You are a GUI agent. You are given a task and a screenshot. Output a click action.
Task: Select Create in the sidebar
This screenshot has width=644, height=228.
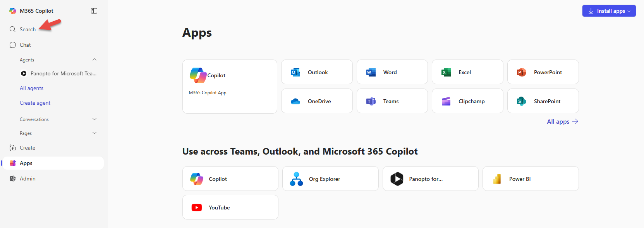point(27,148)
